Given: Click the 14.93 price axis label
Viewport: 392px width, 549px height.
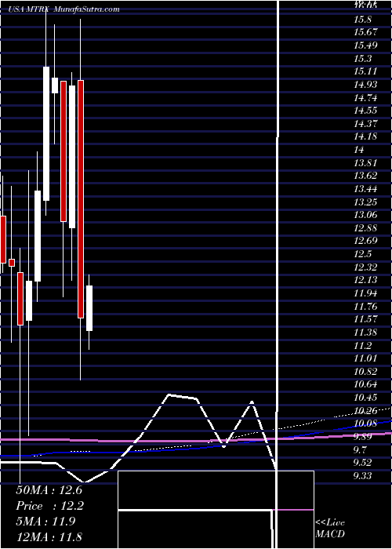Looking at the screenshot, I should click(365, 85).
